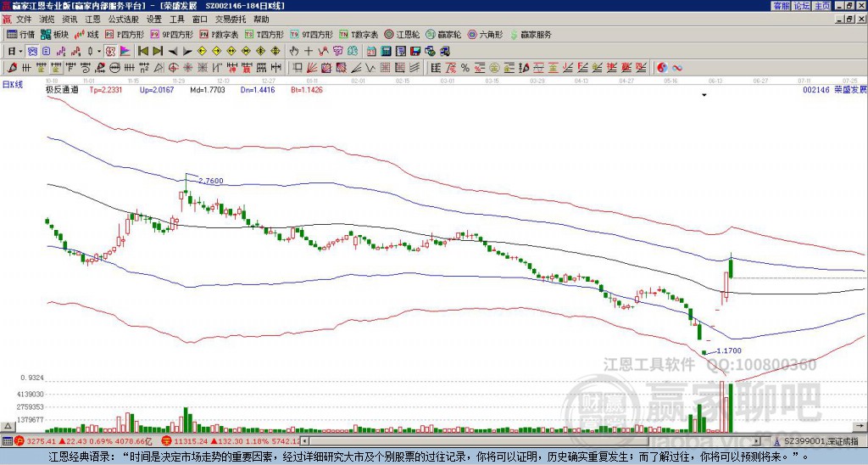Click the percent (%) line tool
The height and width of the screenshot is (465, 868).
tap(465, 68)
